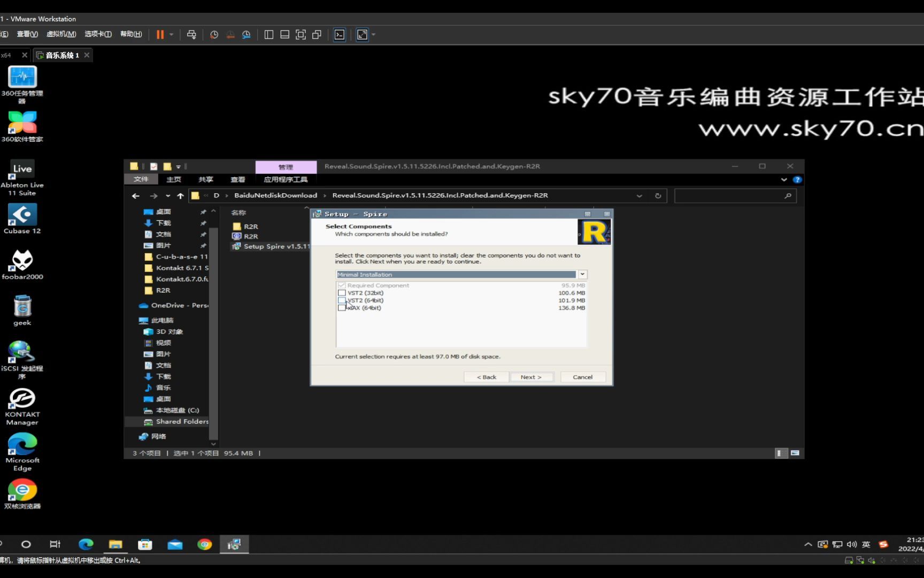Image resolution: width=924 pixels, height=578 pixels.
Task: Switch Explorer to details view icon
Action: click(780, 453)
